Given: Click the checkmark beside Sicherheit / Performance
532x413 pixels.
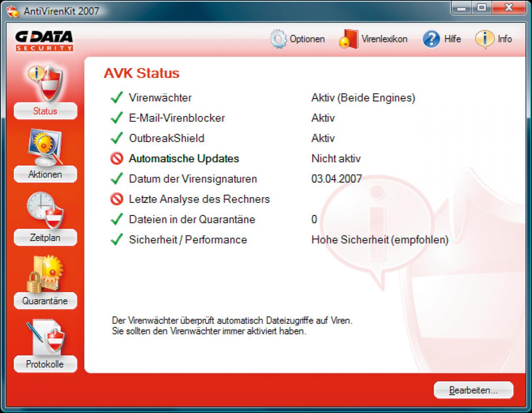Looking at the screenshot, I should pyautogui.click(x=117, y=240).
